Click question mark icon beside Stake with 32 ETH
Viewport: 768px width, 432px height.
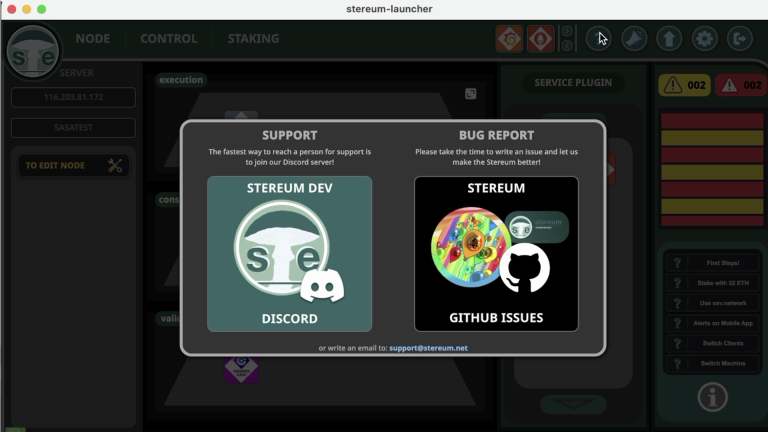[677, 283]
